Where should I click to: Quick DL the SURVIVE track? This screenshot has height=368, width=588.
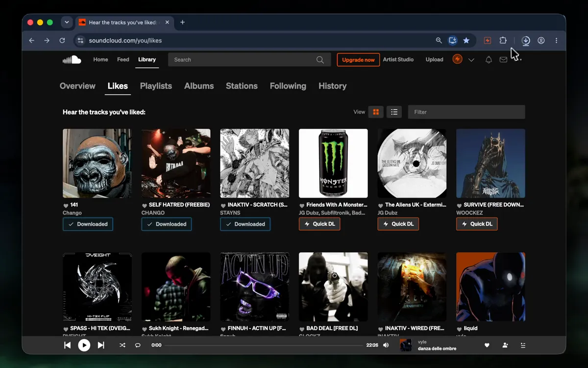click(x=477, y=224)
